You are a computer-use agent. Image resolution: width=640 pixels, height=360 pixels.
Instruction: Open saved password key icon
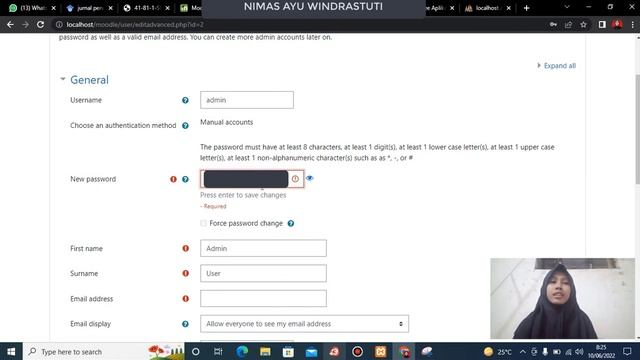pos(553,24)
